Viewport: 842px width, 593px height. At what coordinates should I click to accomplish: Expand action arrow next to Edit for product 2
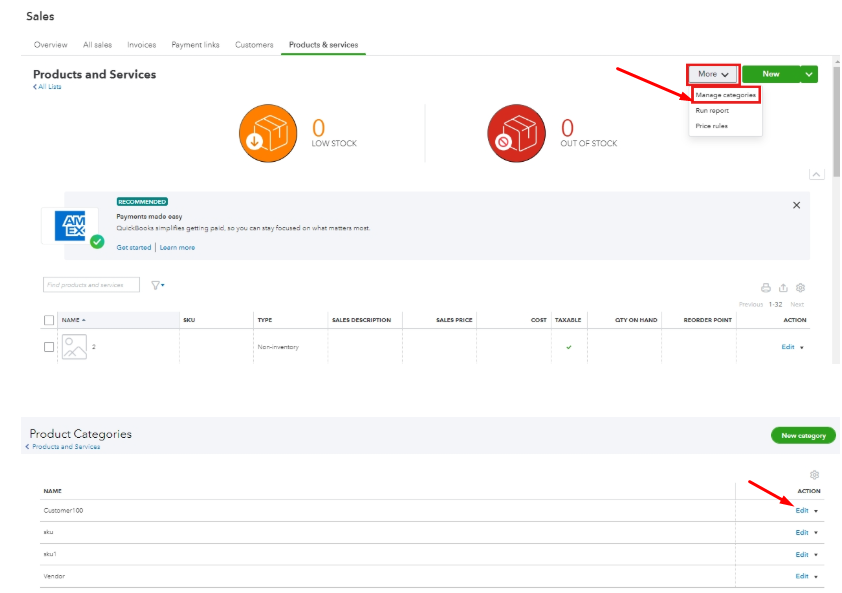tap(802, 348)
